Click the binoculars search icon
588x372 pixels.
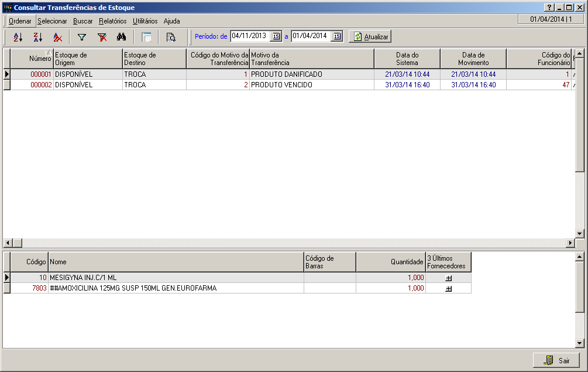[x=122, y=37]
